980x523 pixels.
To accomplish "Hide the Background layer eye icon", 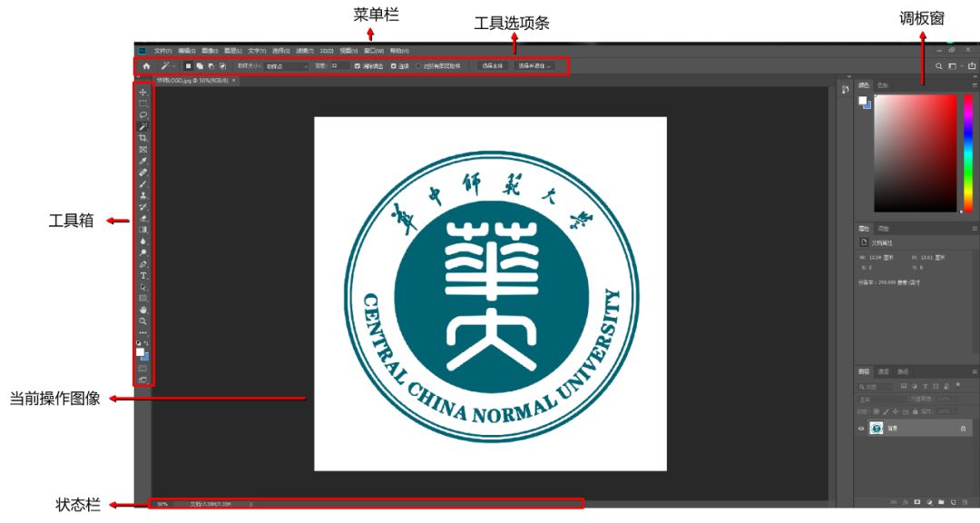I will point(861,429).
